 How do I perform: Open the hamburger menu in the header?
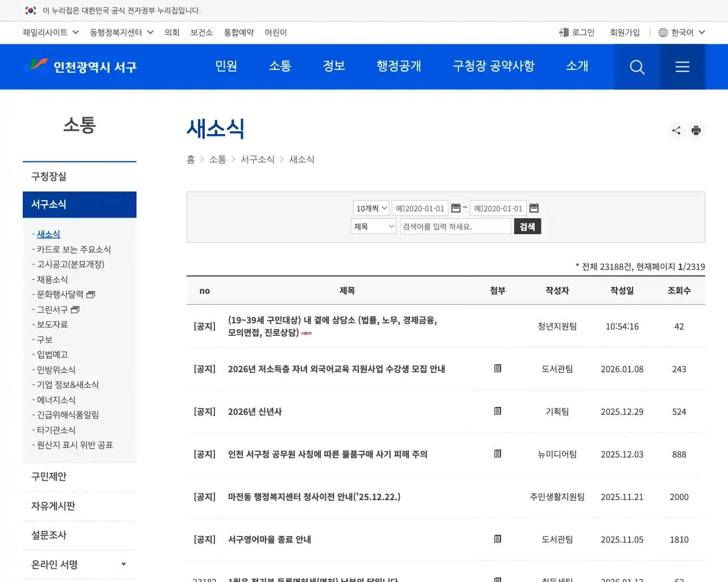(682, 66)
